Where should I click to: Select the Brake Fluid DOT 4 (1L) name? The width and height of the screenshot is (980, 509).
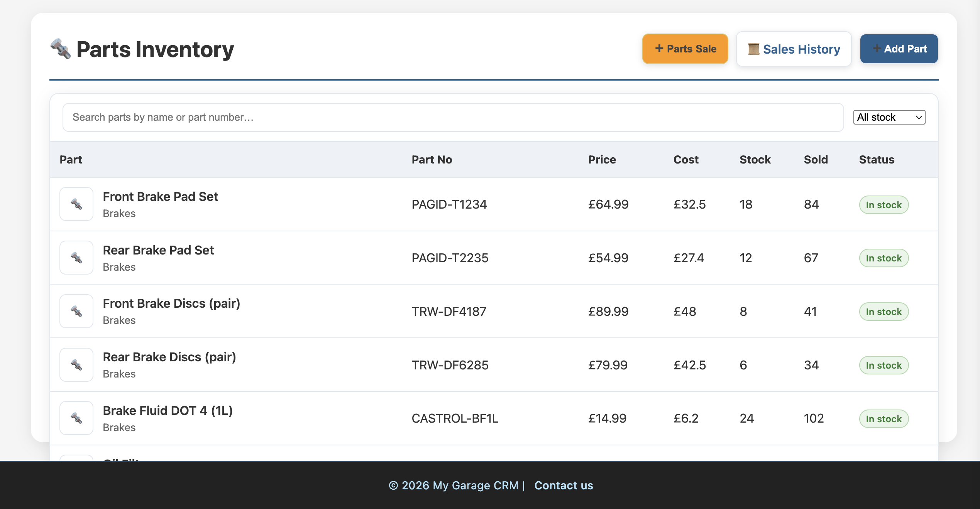pyautogui.click(x=168, y=411)
